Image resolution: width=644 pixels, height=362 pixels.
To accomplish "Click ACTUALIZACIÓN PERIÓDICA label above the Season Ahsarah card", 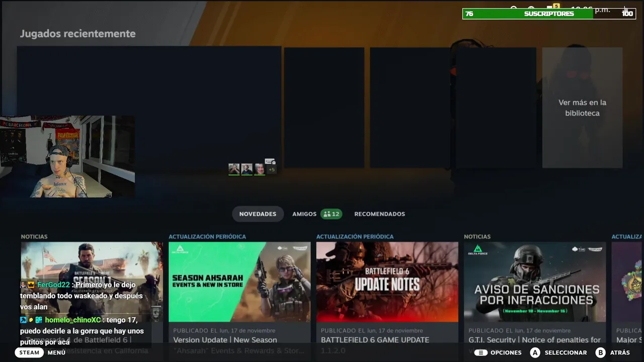I will (x=207, y=236).
